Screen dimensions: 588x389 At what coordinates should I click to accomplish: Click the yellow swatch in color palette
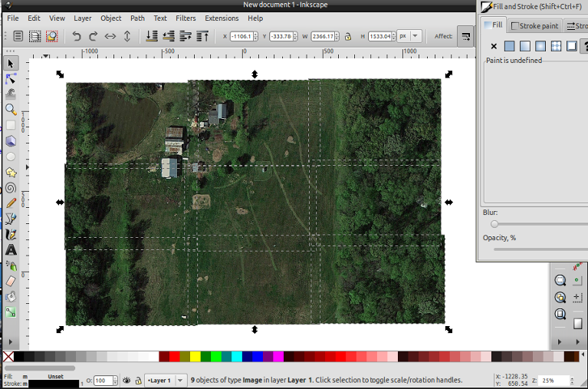tap(195, 357)
